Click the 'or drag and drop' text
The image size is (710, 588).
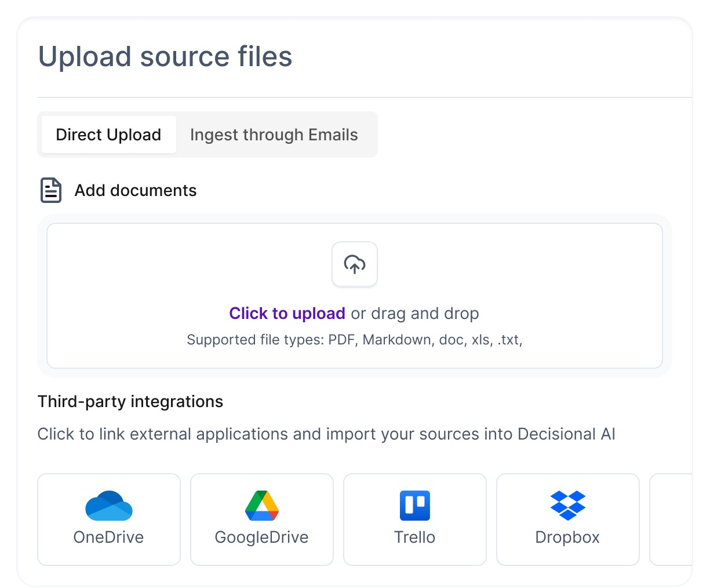(x=415, y=313)
